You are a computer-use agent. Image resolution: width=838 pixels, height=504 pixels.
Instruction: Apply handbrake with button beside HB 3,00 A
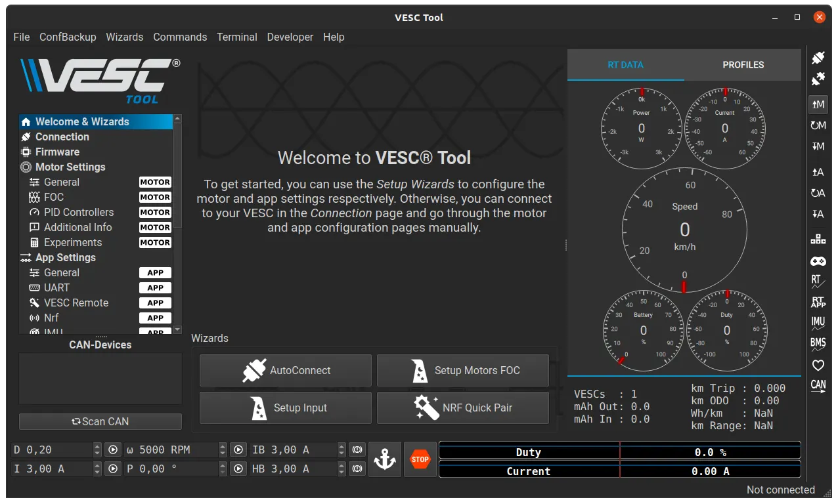pyautogui.click(x=357, y=469)
